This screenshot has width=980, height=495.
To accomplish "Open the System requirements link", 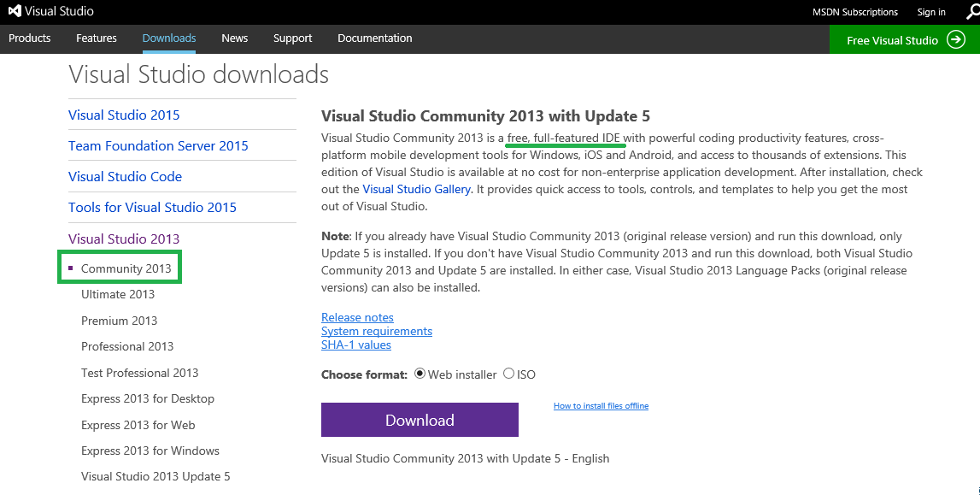I will [x=377, y=331].
